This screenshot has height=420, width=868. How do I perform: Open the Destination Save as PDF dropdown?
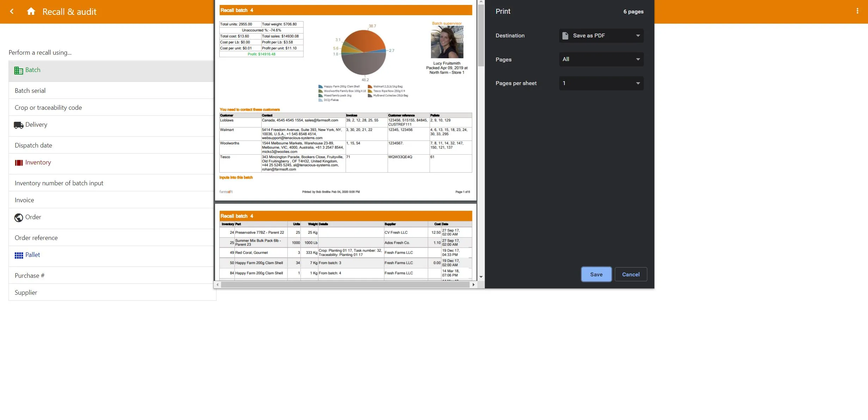601,36
